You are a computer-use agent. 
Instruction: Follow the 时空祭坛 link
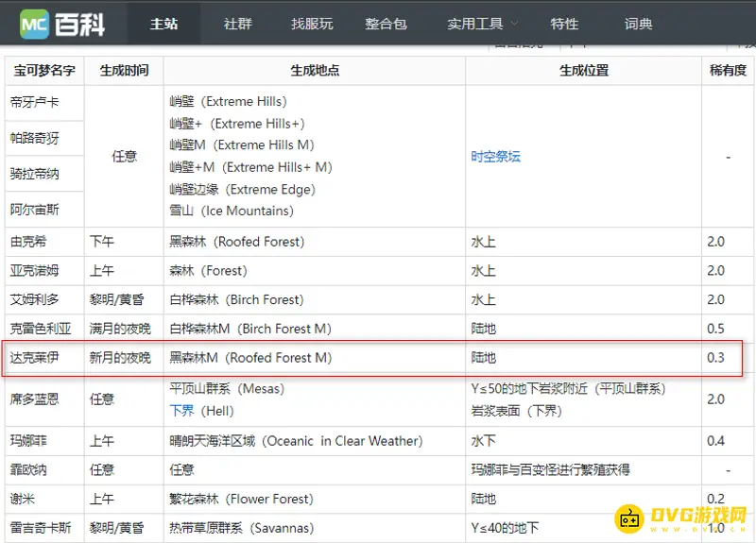point(496,157)
